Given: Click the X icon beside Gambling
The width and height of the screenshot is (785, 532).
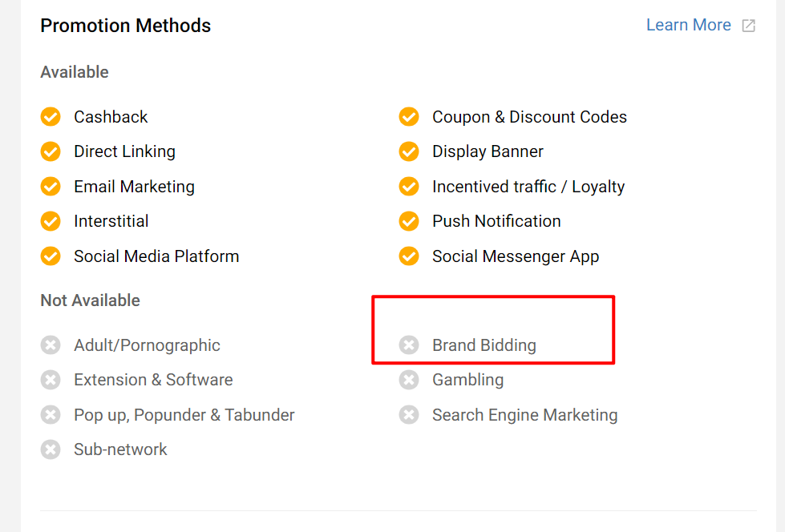Looking at the screenshot, I should coord(409,380).
